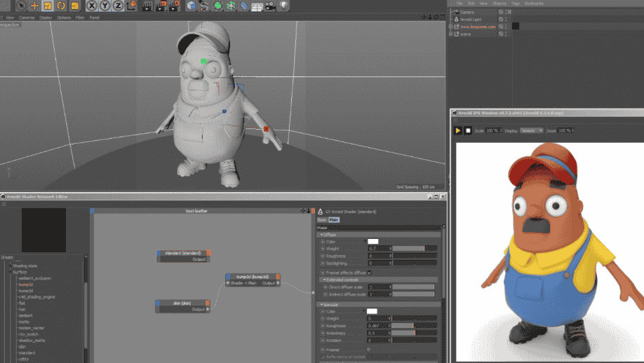The width and height of the screenshot is (644, 363).
Task: Pick ambient_occlusion from shader list
Action: tap(35, 278)
